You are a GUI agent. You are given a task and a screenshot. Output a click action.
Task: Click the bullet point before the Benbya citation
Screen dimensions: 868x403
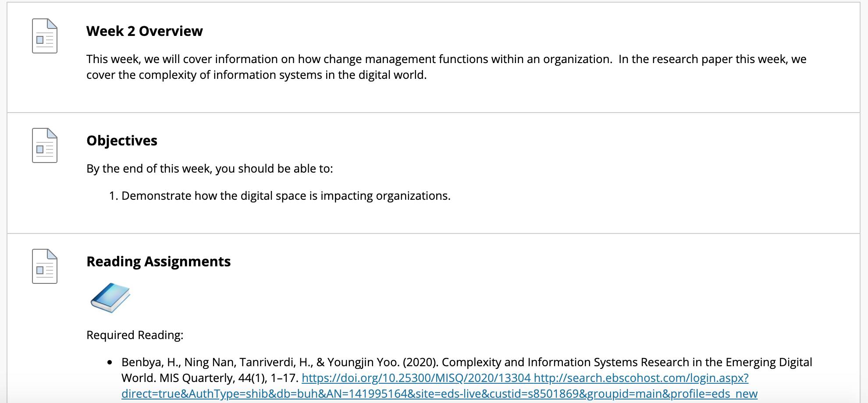click(110, 362)
